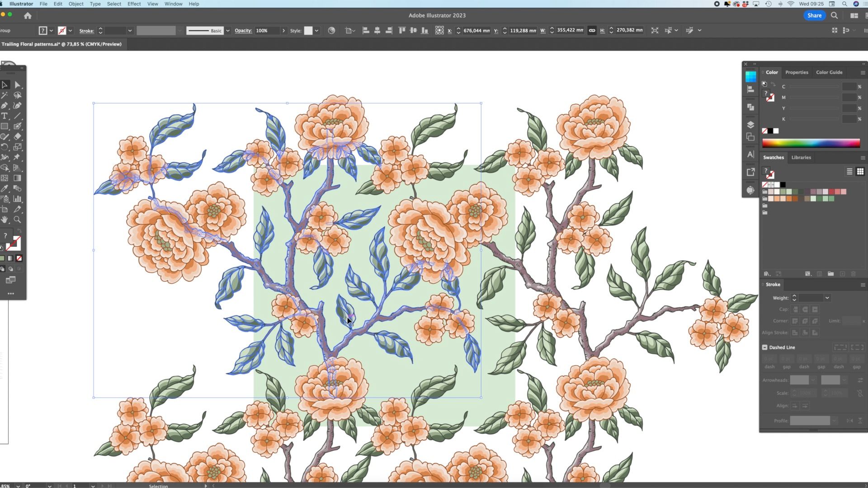The image size is (868, 488).
Task: Switch to the Color Guide tab
Action: pyautogui.click(x=829, y=72)
